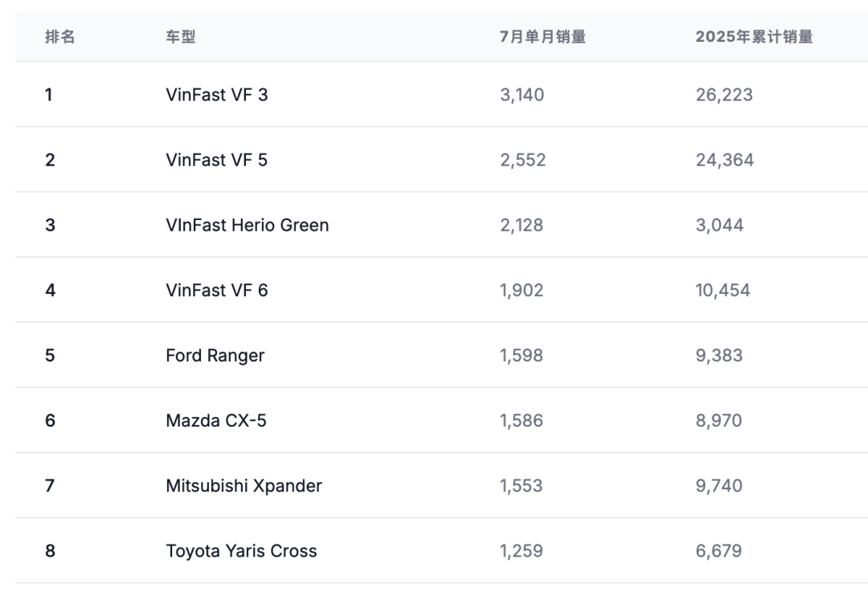Screen dimensions: 868x600
Task: Click the Mitsubishi Xpander model name
Action: click(x=244, y=485)
